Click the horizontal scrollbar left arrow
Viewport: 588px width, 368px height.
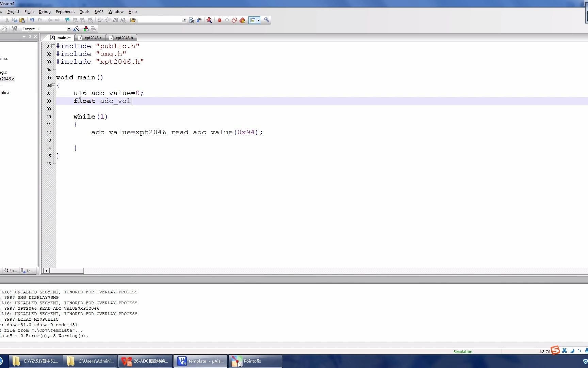(46, 271)
